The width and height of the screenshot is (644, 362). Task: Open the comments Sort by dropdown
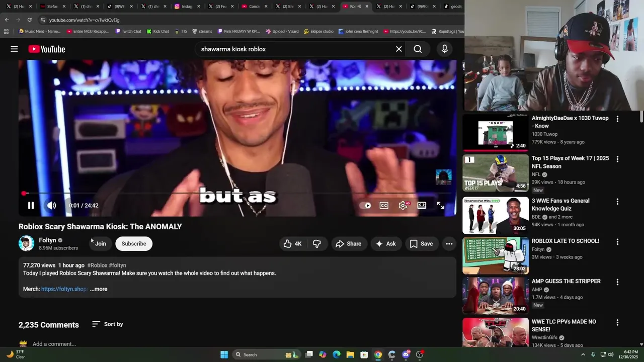tap(107, 324)
